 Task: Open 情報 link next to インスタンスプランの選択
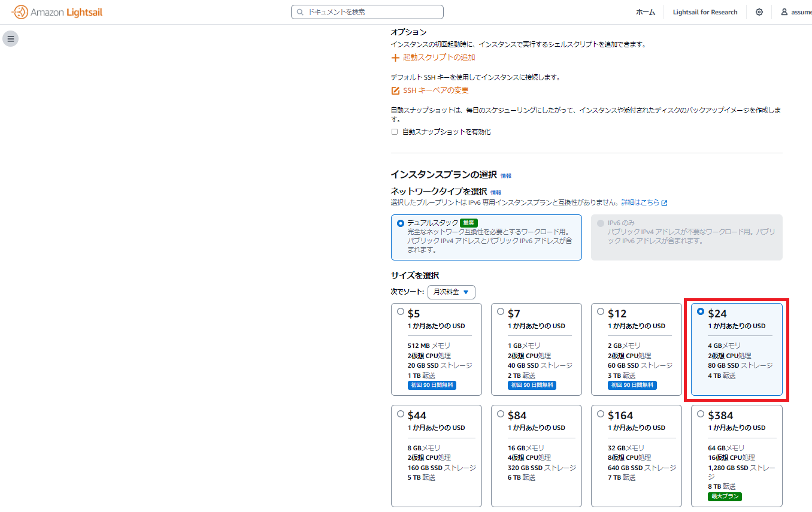[506, 176]
